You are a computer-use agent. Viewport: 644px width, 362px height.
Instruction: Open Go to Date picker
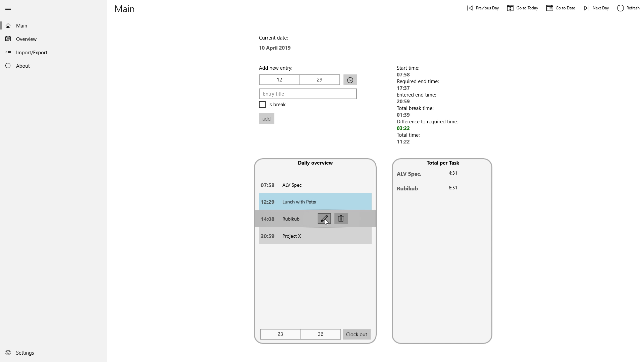click(x=561, y=8)
